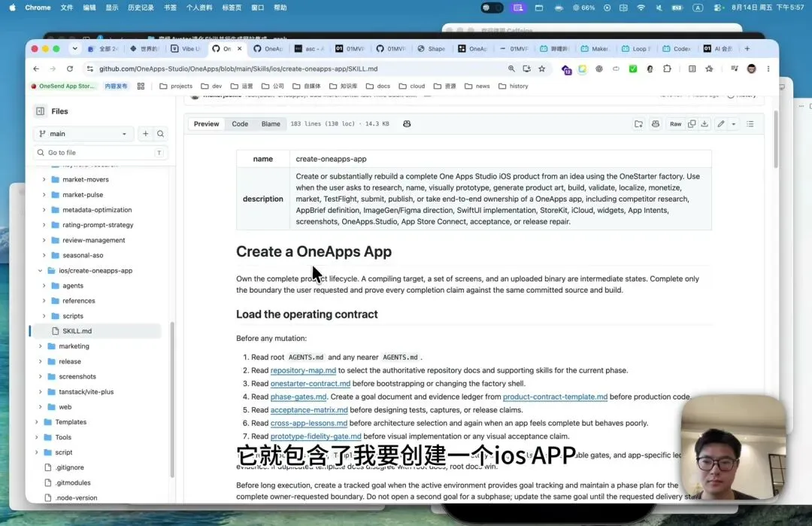
Task: Open the 书签 menu in menu bar
Action: [170, 8]
